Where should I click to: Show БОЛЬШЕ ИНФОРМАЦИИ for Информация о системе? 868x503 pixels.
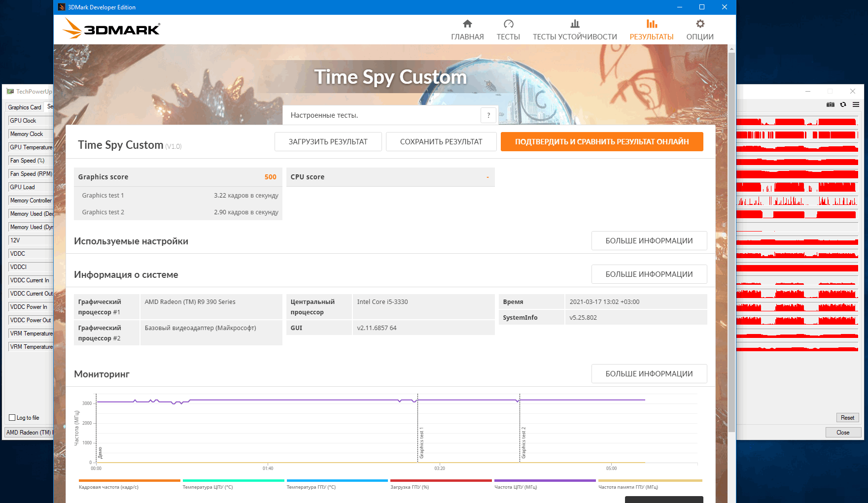tap(649, 274)
